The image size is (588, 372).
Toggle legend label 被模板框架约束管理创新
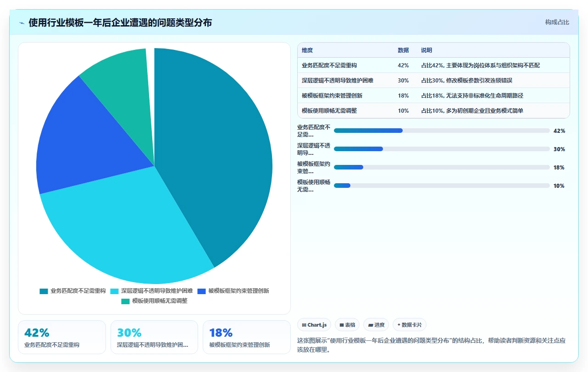239,291
